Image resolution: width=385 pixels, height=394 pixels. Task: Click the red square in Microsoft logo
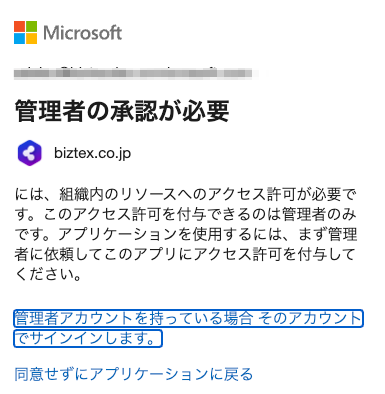(19, 27)
